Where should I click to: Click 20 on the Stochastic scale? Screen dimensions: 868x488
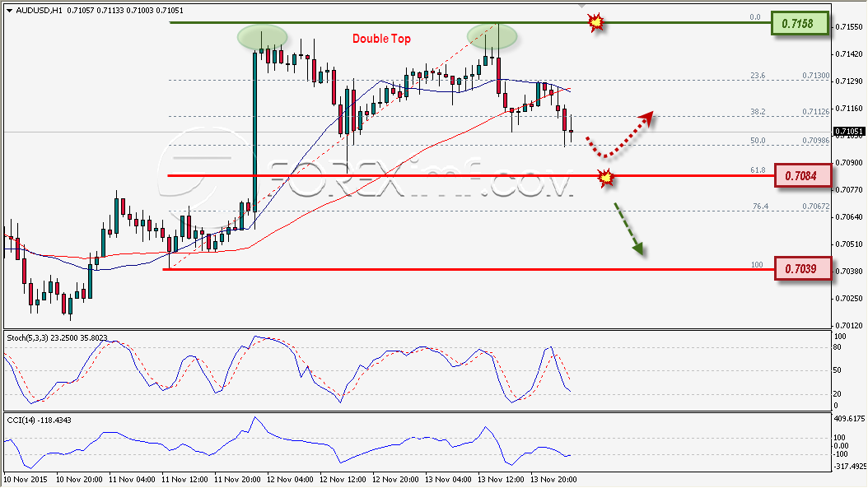coord(838,394)
